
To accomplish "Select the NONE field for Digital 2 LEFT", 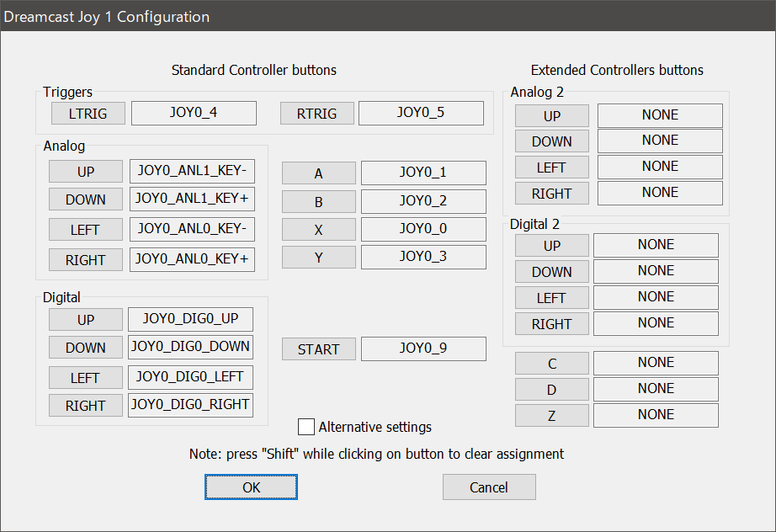I will [x=656, y=297].
